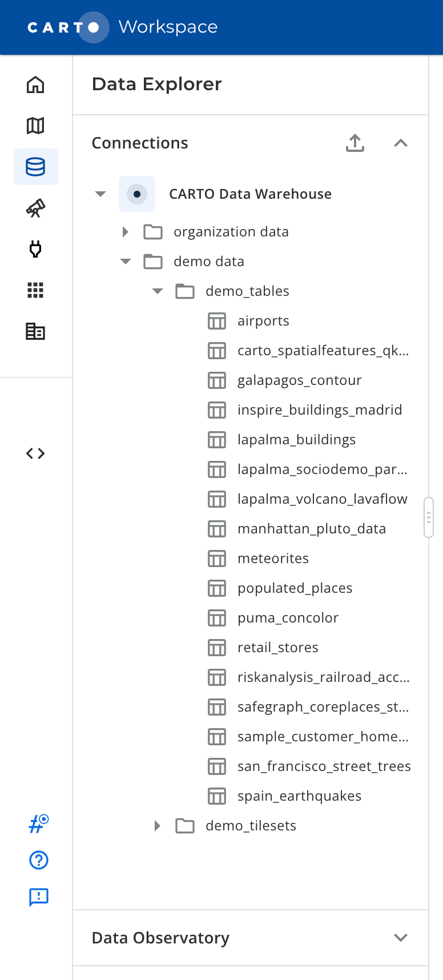Open Applications grid icon in sidebar
Image resolution: width=443 pixels, height=980 pixels.
click(x=35, y=290)
